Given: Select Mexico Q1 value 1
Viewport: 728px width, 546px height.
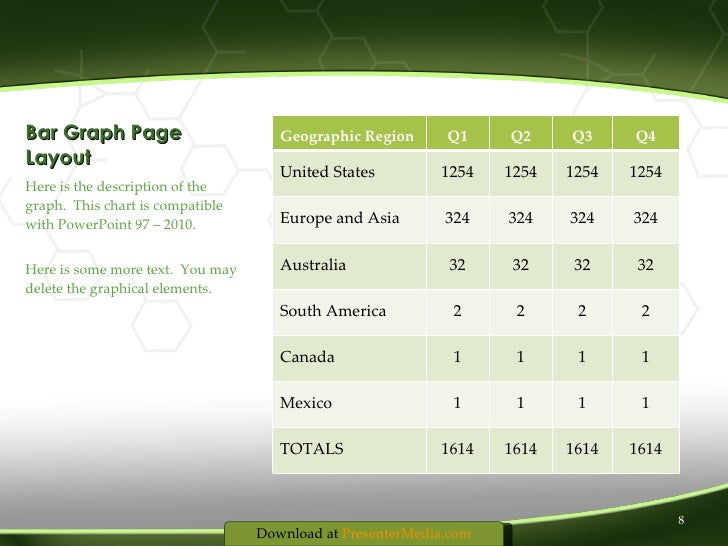Looking at the screenshot, I should [458, 404].
